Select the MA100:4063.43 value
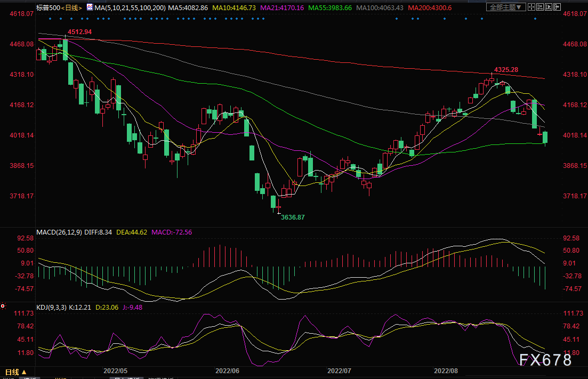588x379 pixels. [380, 7]
